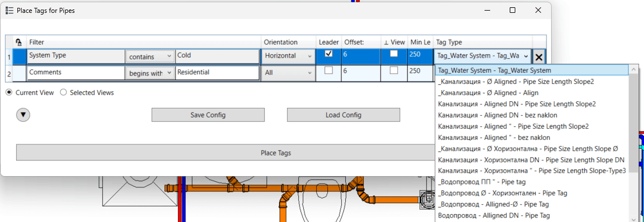
Task: Click the Comments filter field
Action: point(76,73)
